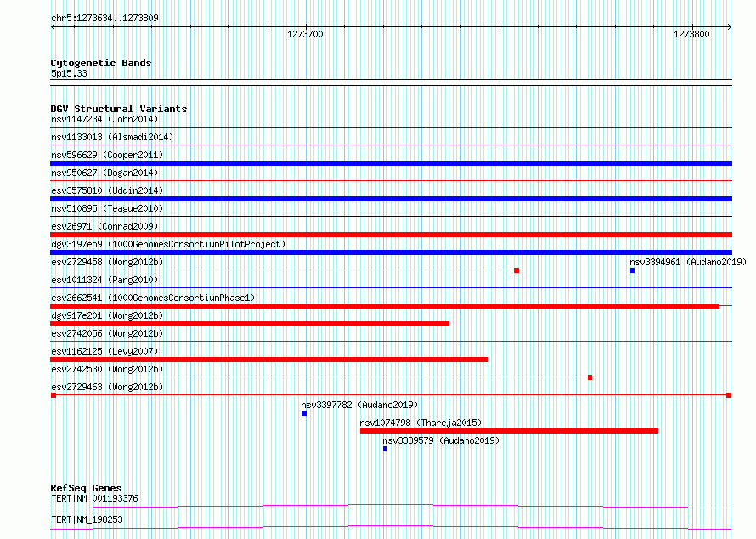The width and height of the screenshot is (756, 539).
Task: Open variant esv26971 (Conrad2009)
Action: pyautogui.click(x=104, y=226)
